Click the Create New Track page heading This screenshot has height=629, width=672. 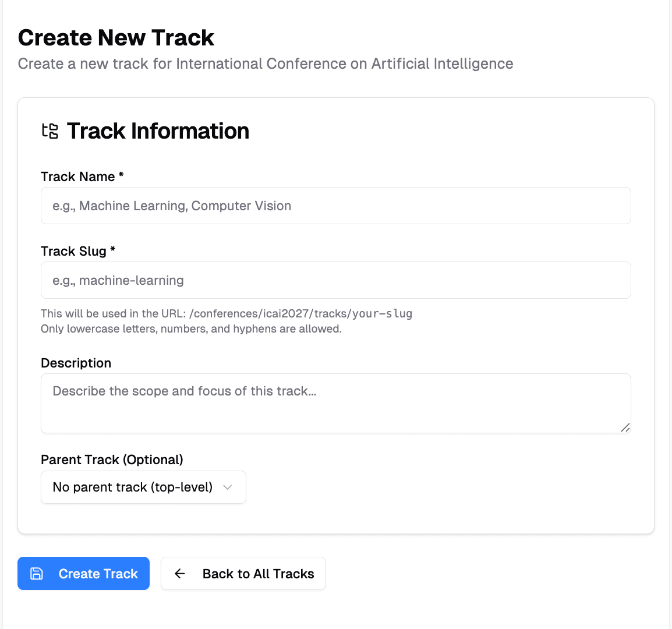pyautogui.click(x=116, y=38)
